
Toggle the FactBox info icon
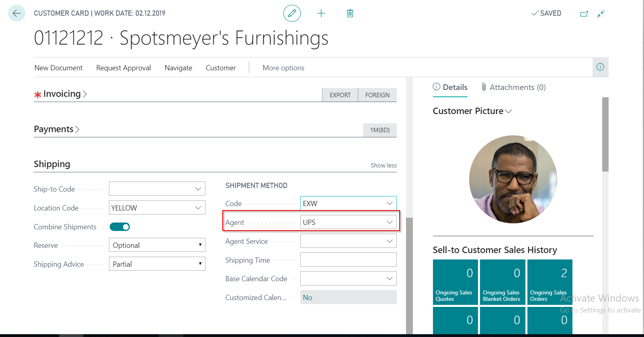(600, 67)
